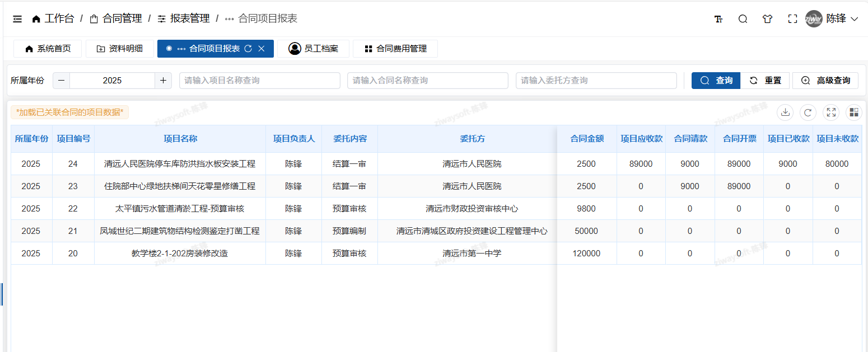Collapse the sidebar with the hamburger icon
This screenshot has height=352, width=868.
tap(17, 18)
